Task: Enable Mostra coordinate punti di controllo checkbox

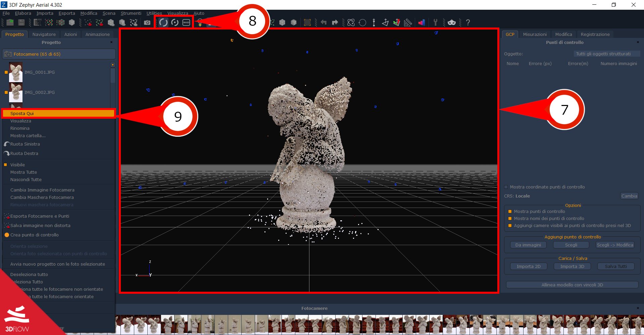Action: click(506, 187)
